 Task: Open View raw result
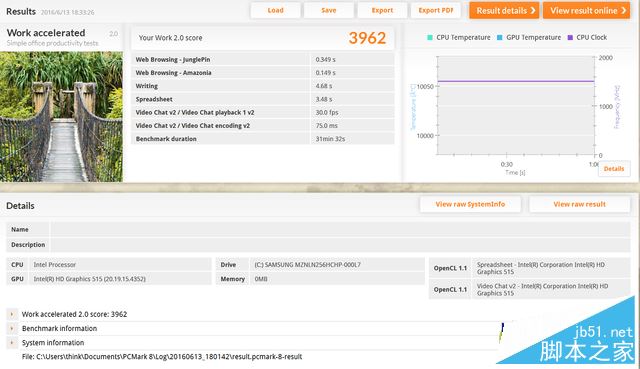click(580, 204)
